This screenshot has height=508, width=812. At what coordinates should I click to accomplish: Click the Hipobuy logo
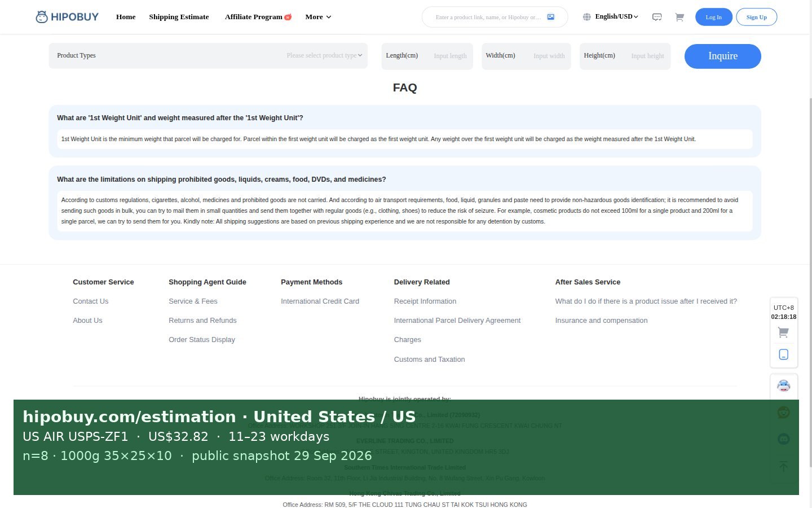click(67, 17)
